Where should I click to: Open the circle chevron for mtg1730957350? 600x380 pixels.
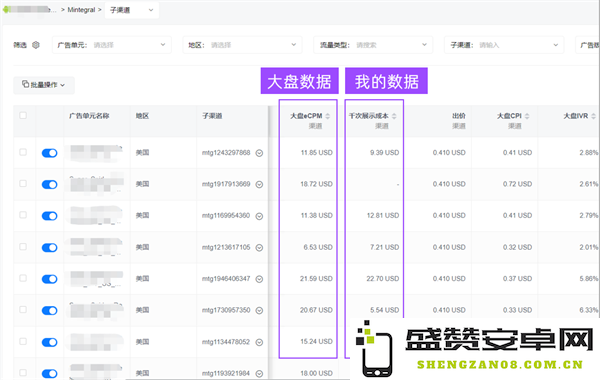(259, 310)
